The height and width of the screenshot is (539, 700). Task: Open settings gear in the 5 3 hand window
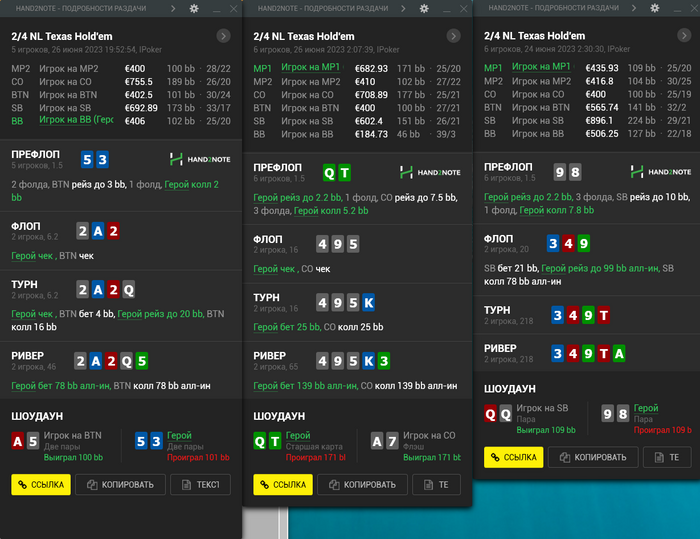pos(194,8)
